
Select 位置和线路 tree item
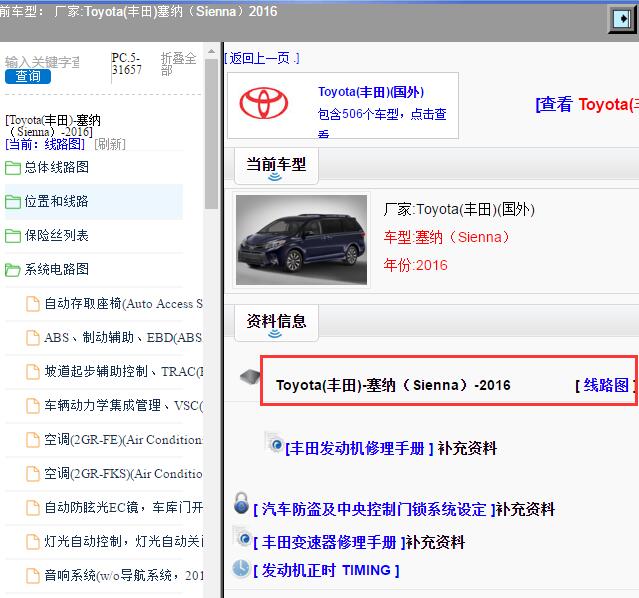click(56, 201)
